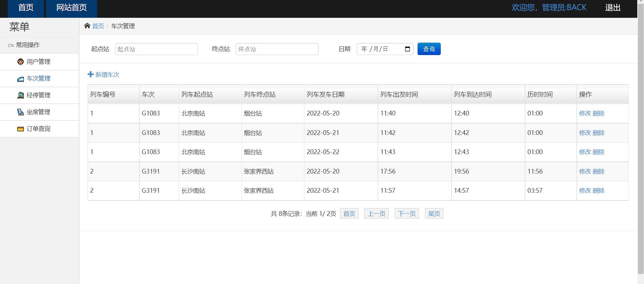Open 用户管理 in the sidebar menu

point(39,62)
